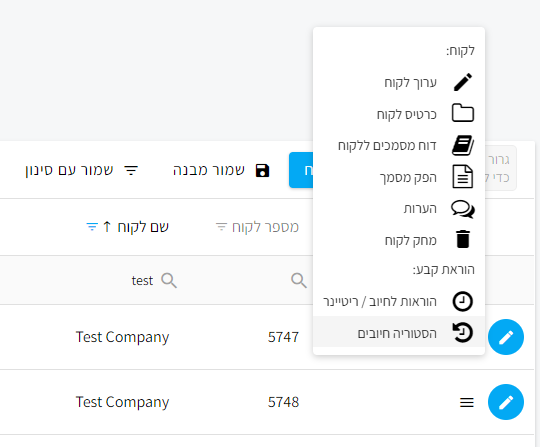The image size is (540, 447).
Task: Click the clock icon for הוראות לחיוב / ריטיינר
Action: tap(463, 301)
